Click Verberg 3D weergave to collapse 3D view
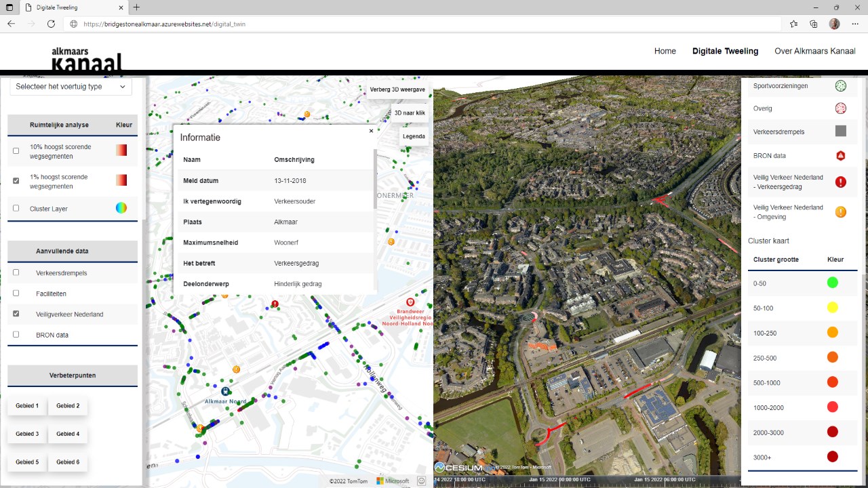This screenshot has height=488, width=868. coord(397,89)
